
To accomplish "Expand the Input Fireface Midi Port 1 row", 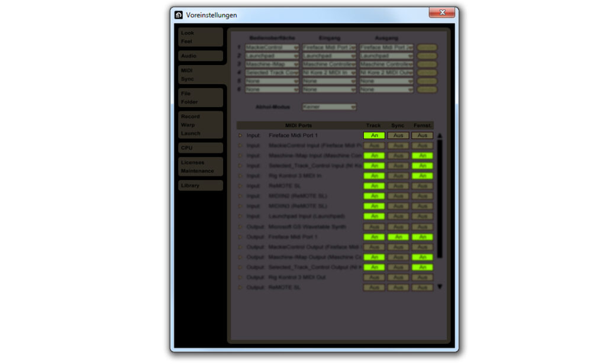I will point(240,136).
